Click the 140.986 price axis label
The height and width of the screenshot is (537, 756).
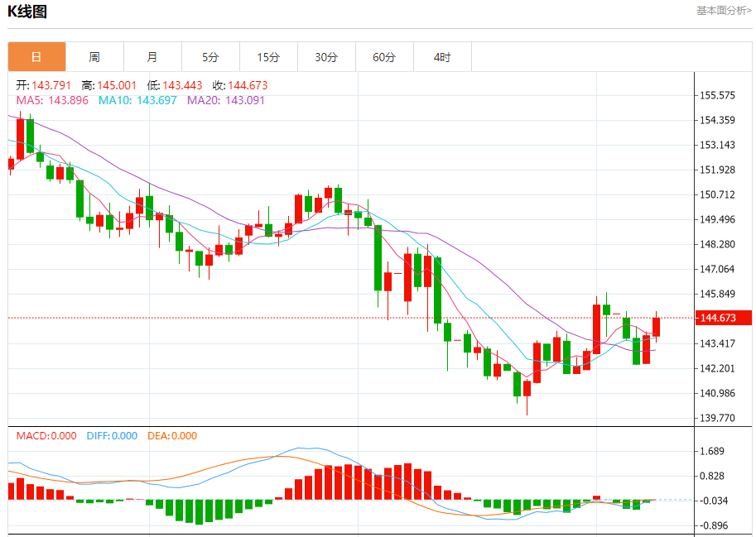click(x=717, y=393)
